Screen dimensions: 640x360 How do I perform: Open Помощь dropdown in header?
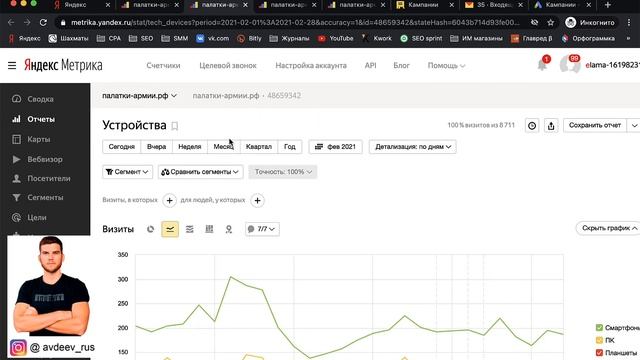click(x=446, y=65)
